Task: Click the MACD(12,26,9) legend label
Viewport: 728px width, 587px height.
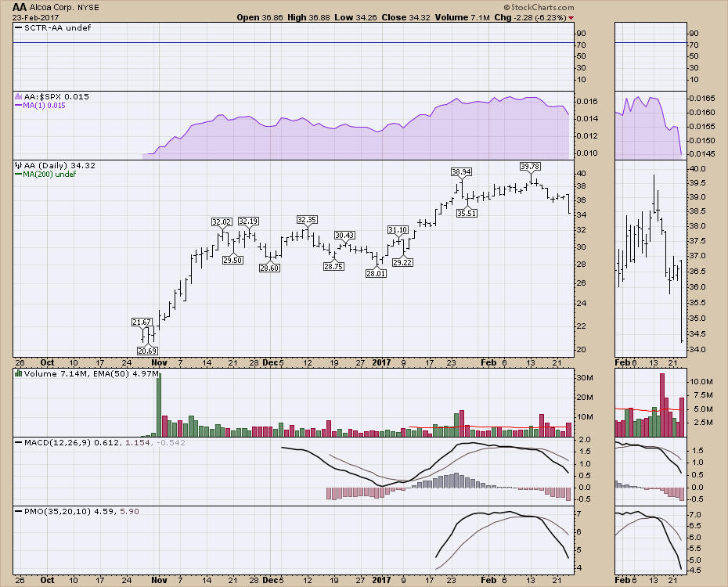Action: click(58, 442)
